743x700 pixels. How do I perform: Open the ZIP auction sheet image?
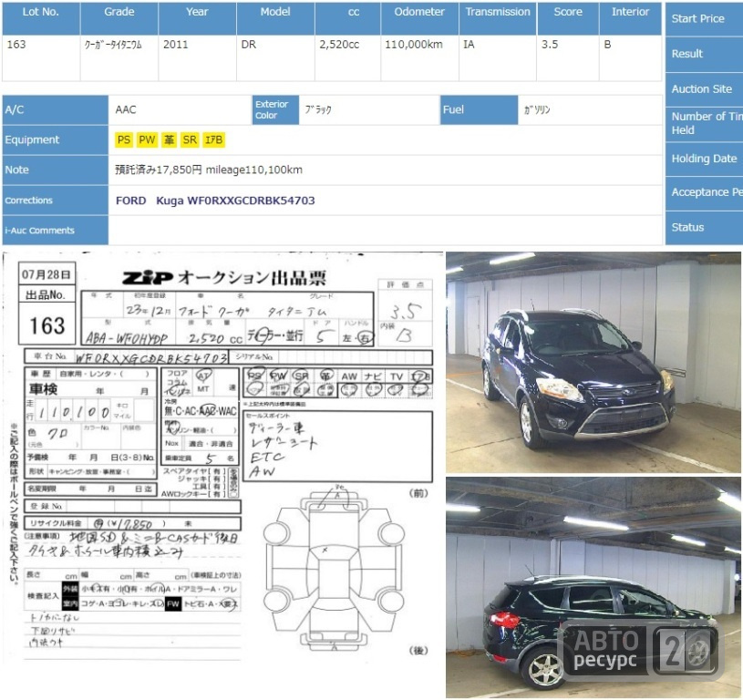tap(222, 457)
